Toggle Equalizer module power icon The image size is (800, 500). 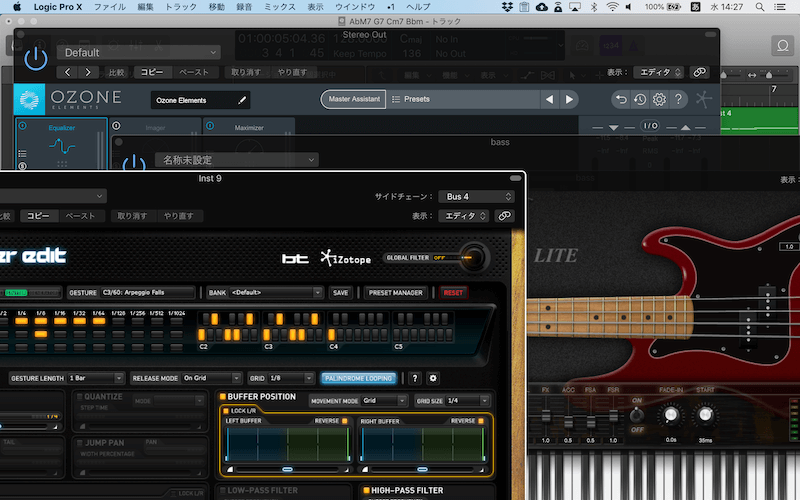(x=22, y=126)
